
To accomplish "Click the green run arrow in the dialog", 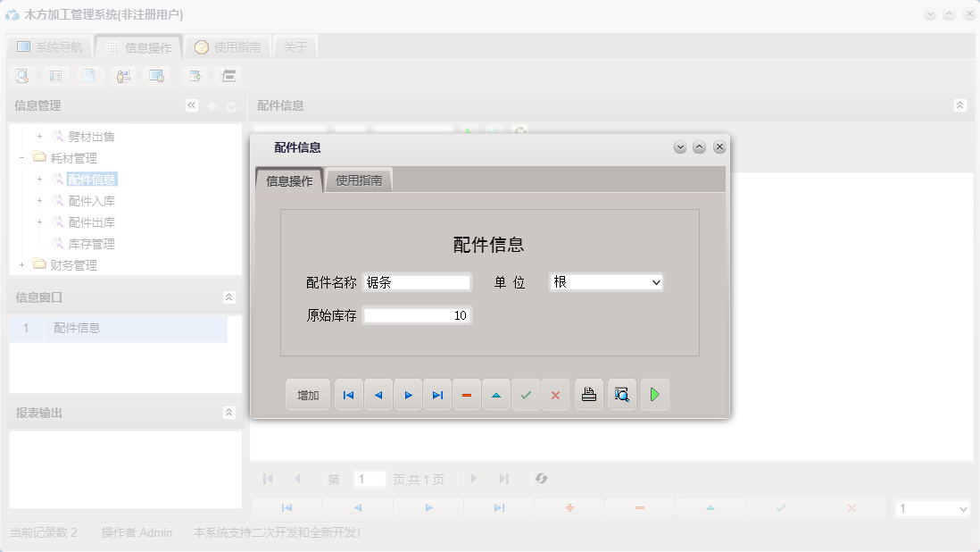I will click(x=655, y=394).
